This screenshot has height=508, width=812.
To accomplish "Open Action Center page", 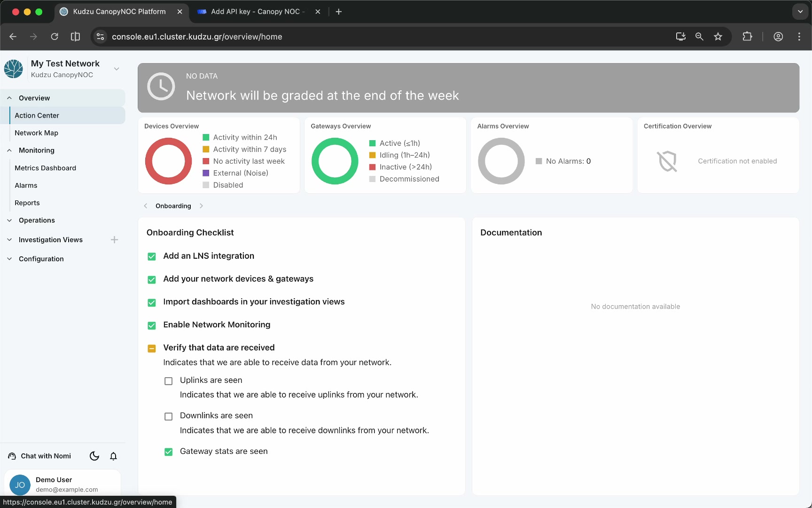I will (x=67, y=115).
